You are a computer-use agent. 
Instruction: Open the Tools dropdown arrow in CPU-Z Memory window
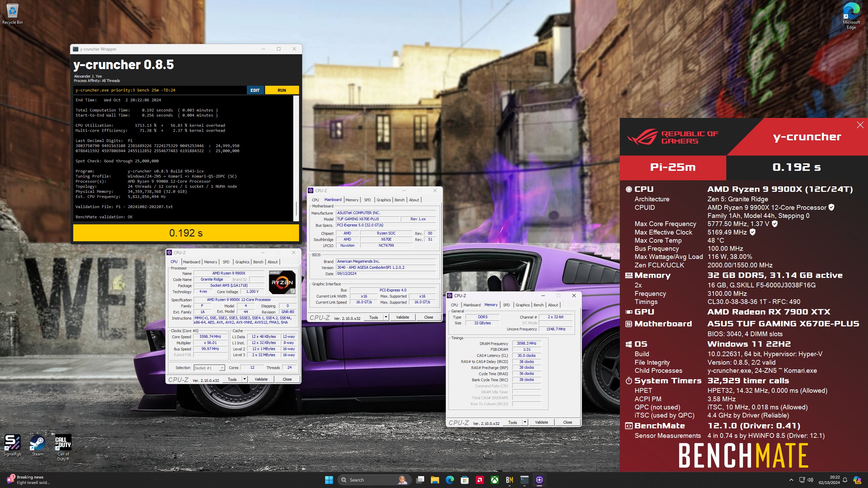point(525,422)
